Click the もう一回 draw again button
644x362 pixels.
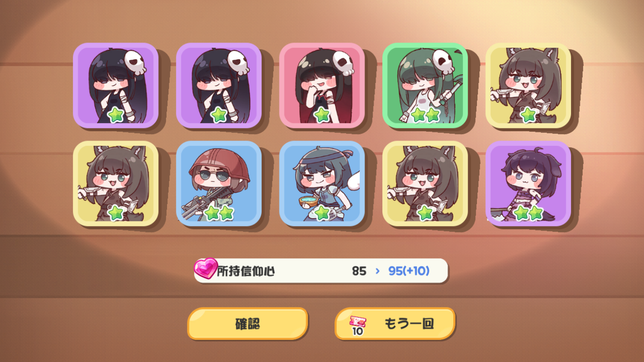click(x=395, y=323)
